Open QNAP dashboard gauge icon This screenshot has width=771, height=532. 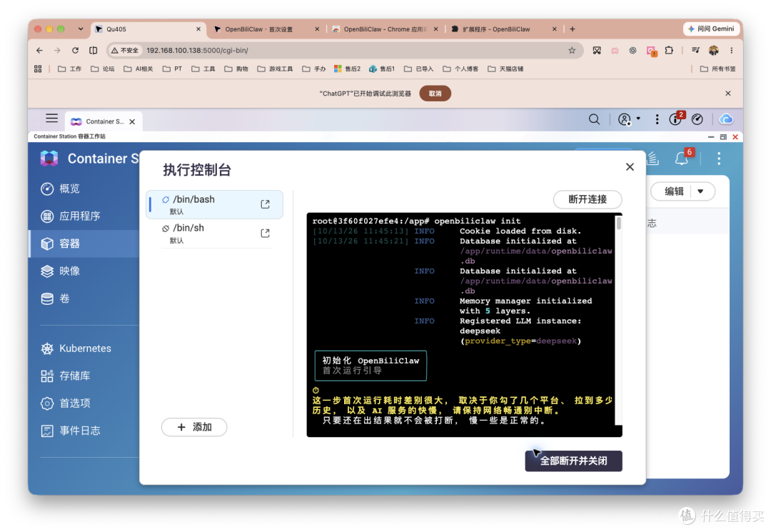coord(697,119)
